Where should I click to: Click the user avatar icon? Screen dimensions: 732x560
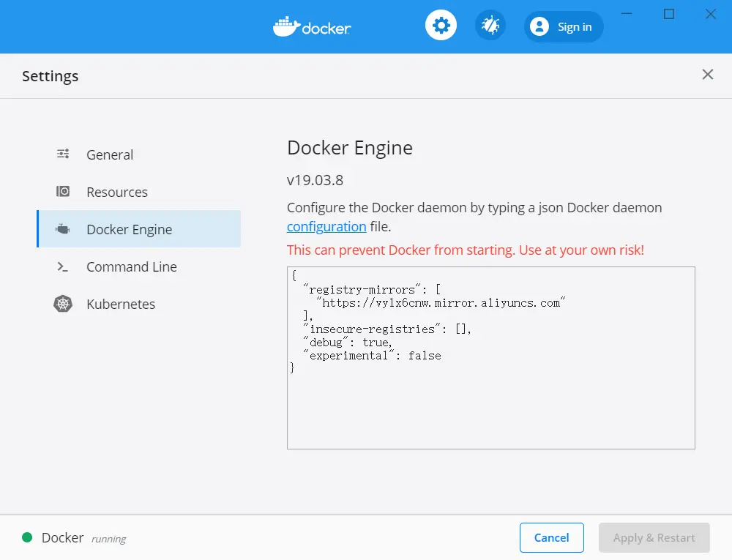coord(539,26)
